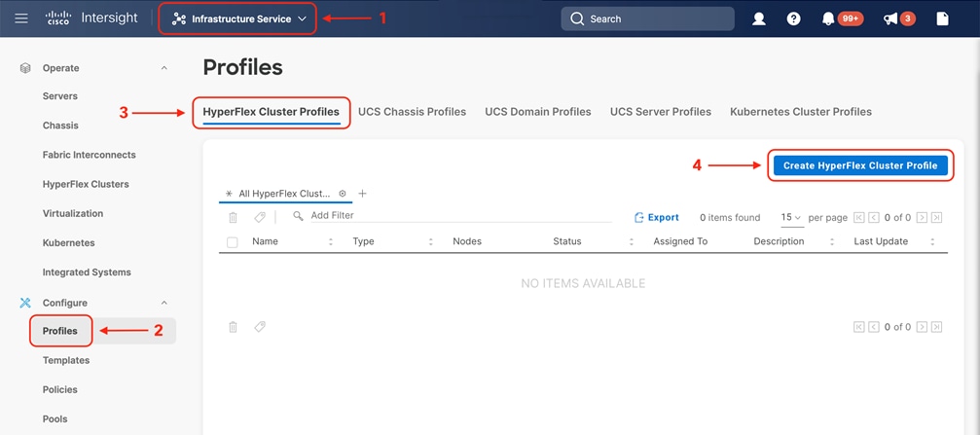Click the Cisco Intersight logo

point(91,18)
